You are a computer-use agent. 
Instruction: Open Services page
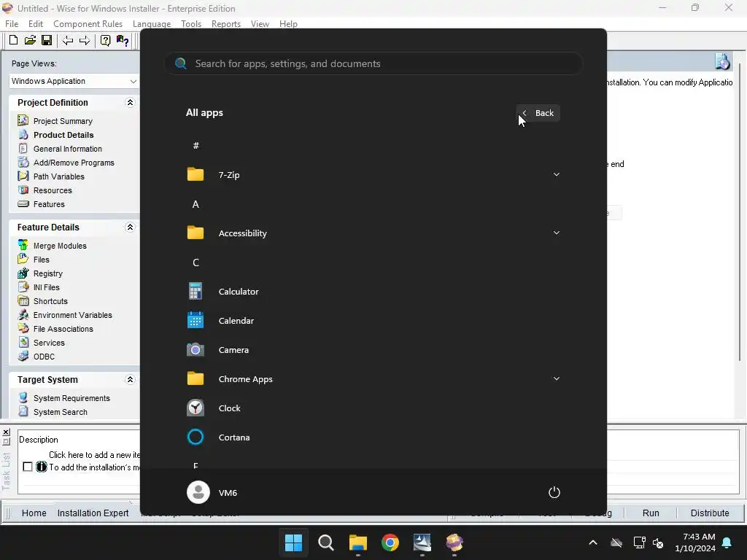pyautogui.click(x=49, y=343)
